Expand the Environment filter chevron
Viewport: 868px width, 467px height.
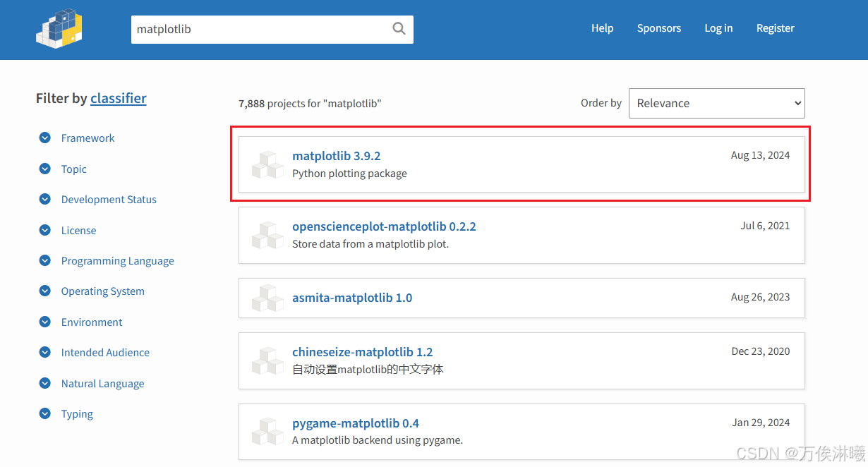point(45,322)
